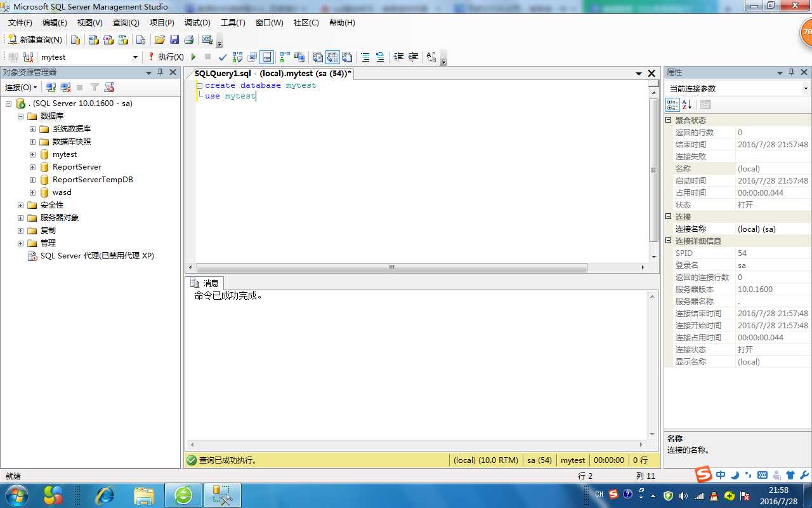Collapse the 连接详细信息 section
812x508 pixels.
[x=669, y=241]
